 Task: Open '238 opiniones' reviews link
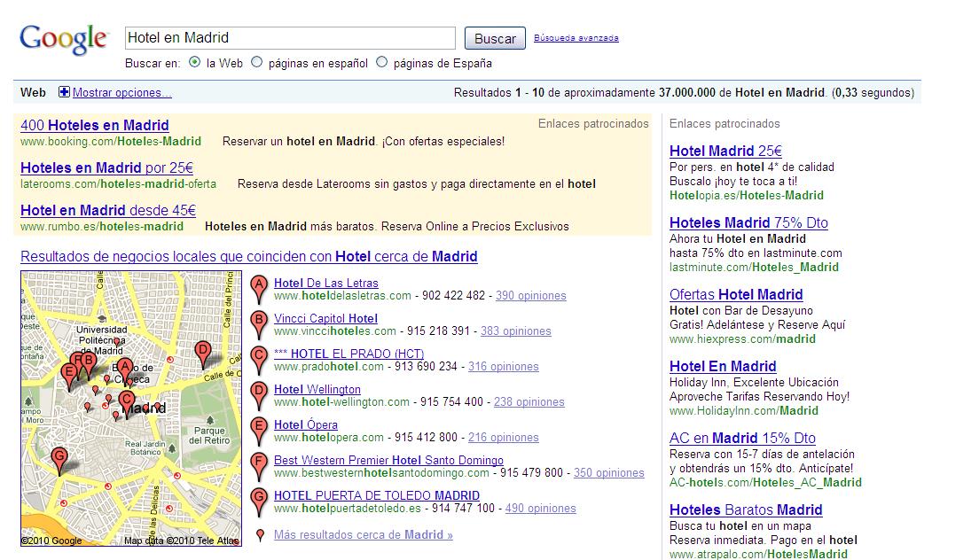tap(529, 402)
